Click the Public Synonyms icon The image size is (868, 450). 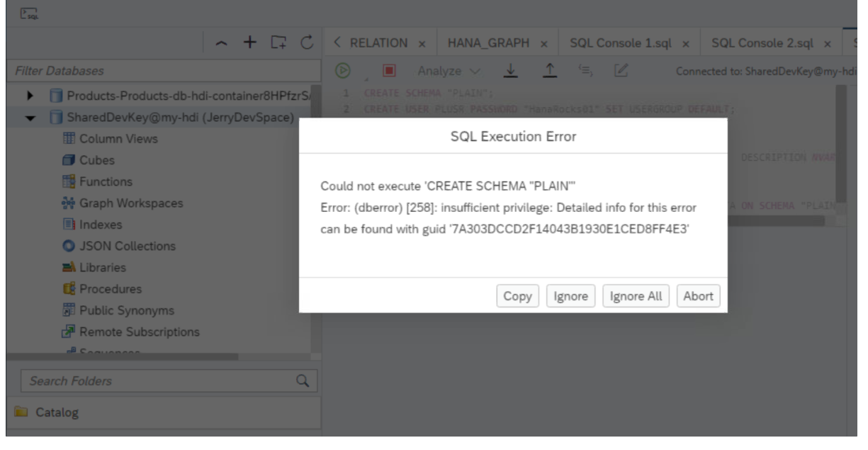(70, 310)
